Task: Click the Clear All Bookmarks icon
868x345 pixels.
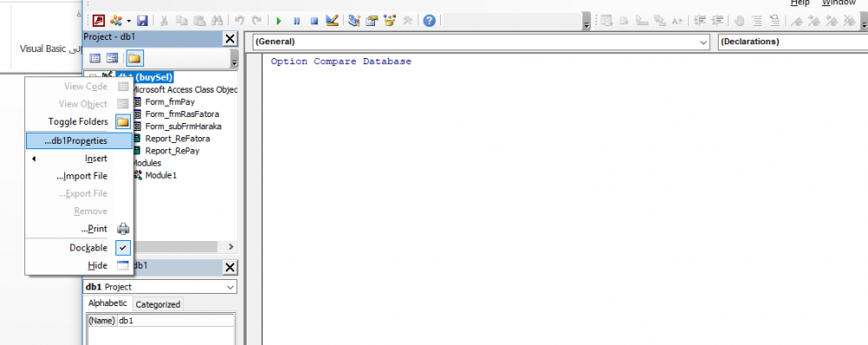Action: click(x=849, y=21)
